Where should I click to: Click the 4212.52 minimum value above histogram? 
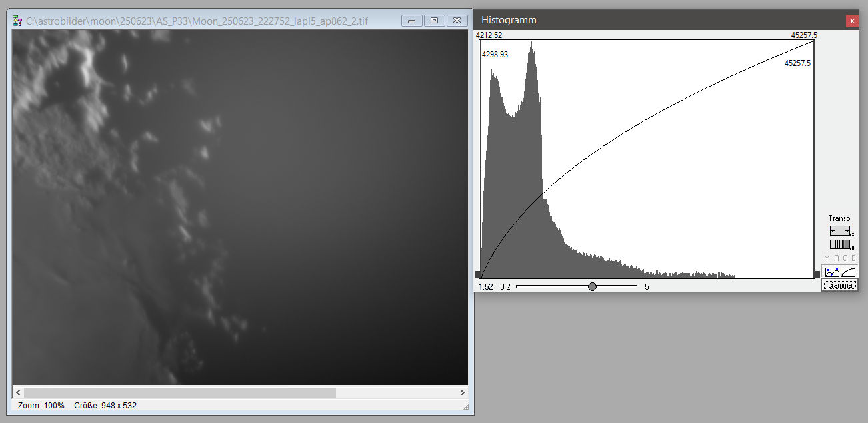489,35
